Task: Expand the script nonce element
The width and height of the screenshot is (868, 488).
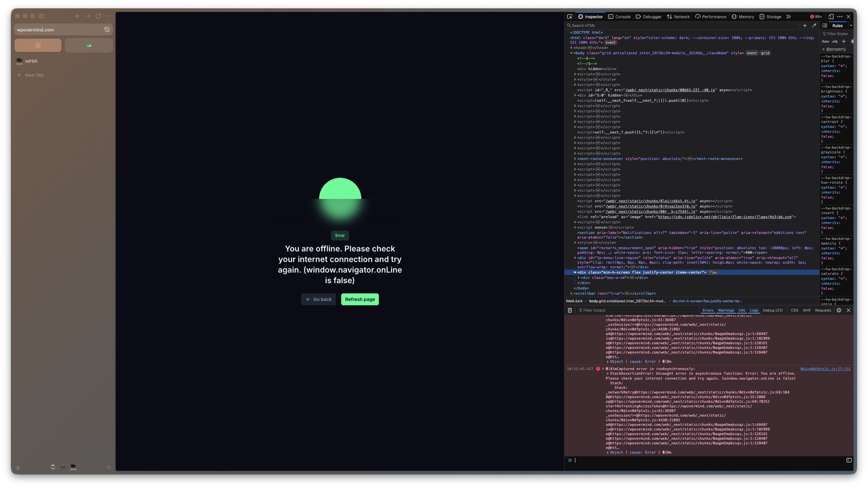Action: pyautogui.click(x=575, y=228)
